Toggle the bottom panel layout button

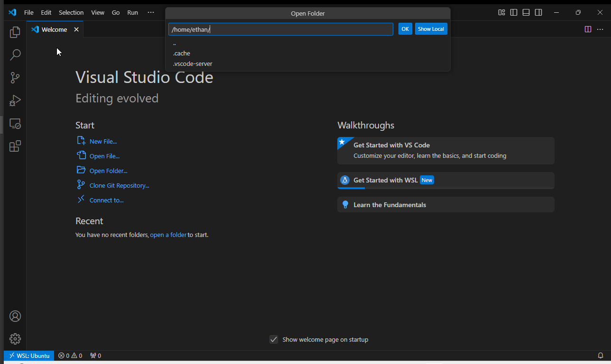(x=526, y=12)
